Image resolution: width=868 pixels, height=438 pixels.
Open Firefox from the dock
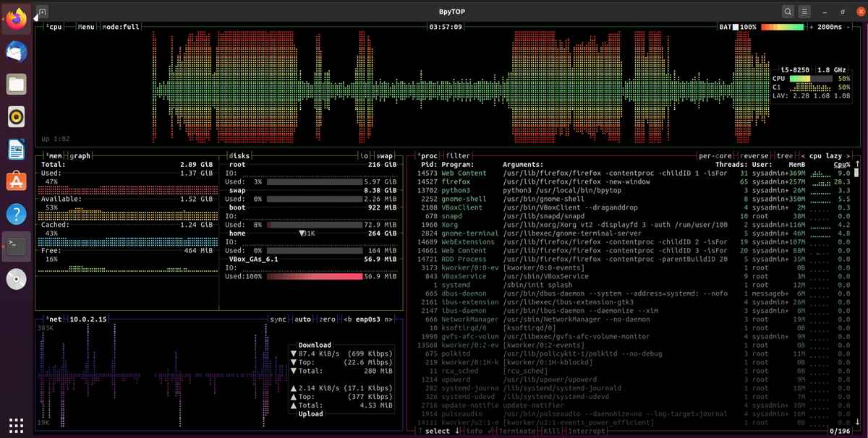pos(16,20)
